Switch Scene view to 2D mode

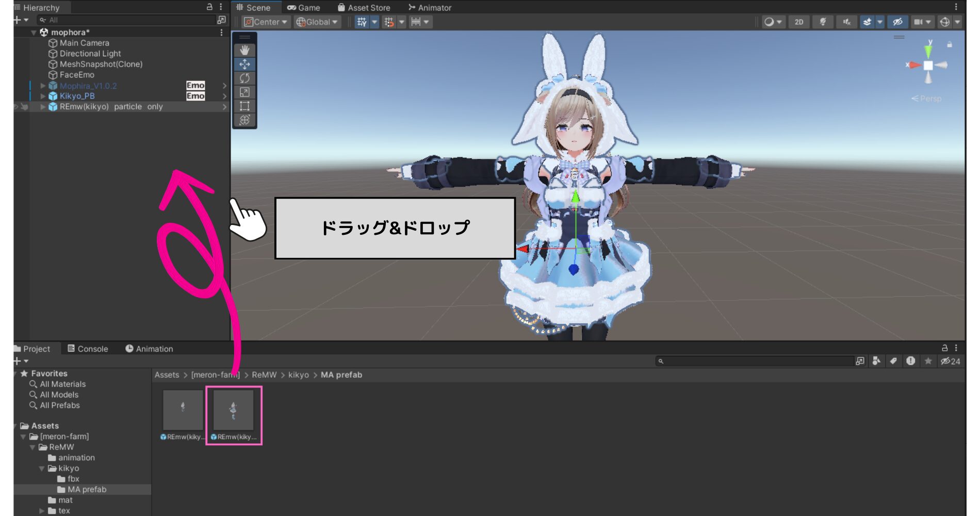click(799, 22)
